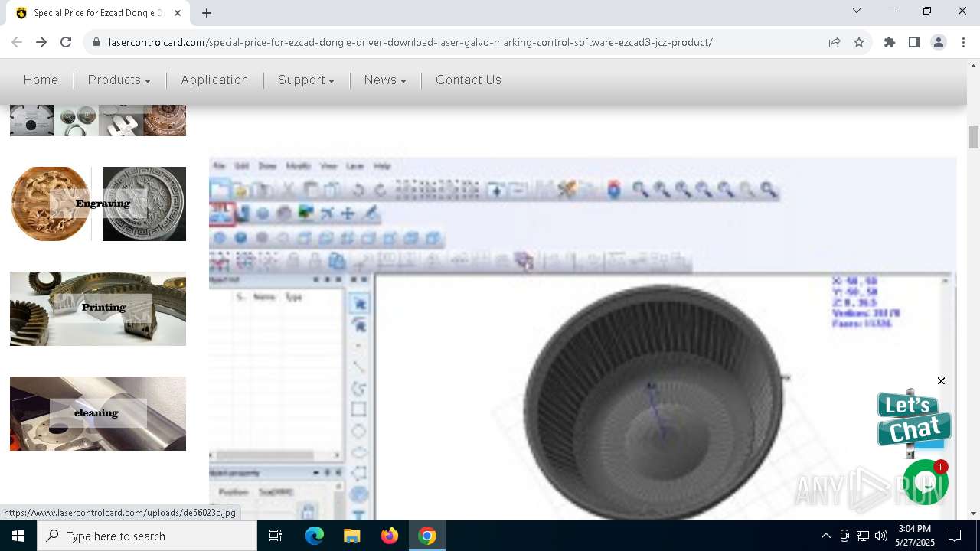The width and height of the screenshot is (980, 551).
Task: Open the Chrome profile avatar
Action: coord(939,42)
